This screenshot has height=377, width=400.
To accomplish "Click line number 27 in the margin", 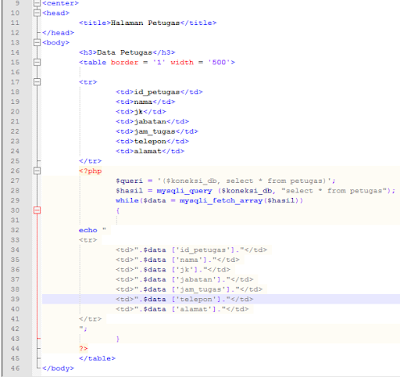I will 15,181.
